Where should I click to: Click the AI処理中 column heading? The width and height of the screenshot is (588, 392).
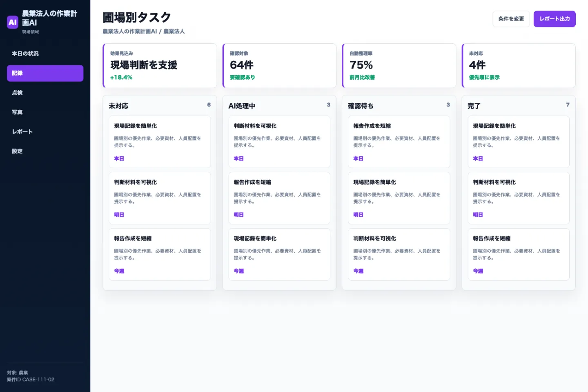tap(242, 106)
